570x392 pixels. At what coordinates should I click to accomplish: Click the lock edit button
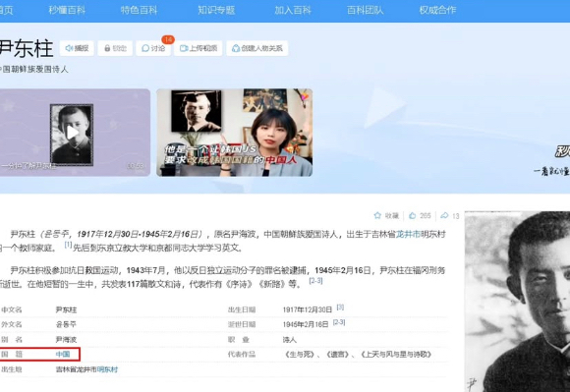tap(115, 48)
